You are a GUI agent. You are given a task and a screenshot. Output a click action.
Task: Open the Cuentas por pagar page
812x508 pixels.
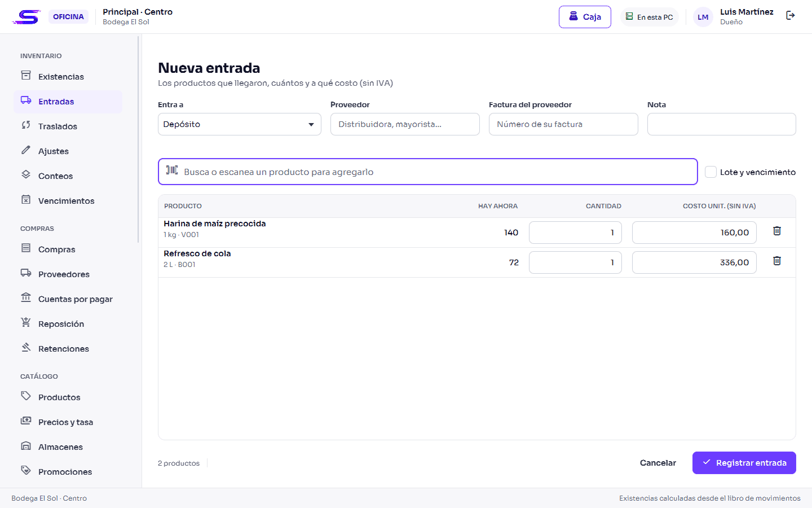68,299
